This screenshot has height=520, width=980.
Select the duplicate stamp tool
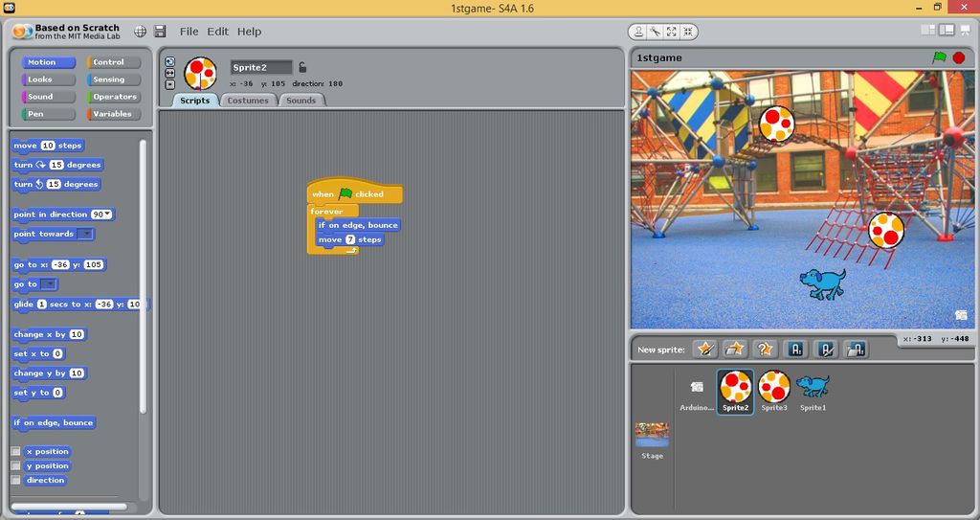(x=637, y=32)
